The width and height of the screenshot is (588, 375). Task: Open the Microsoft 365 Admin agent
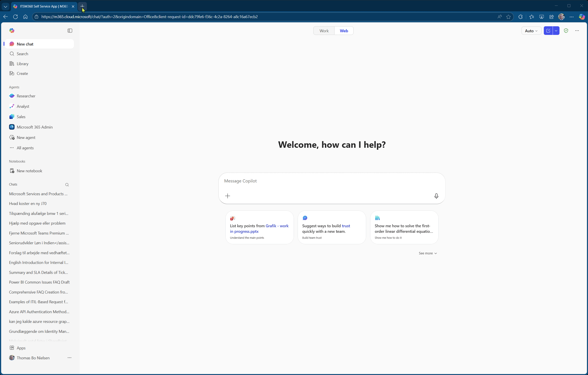point(34,127)
